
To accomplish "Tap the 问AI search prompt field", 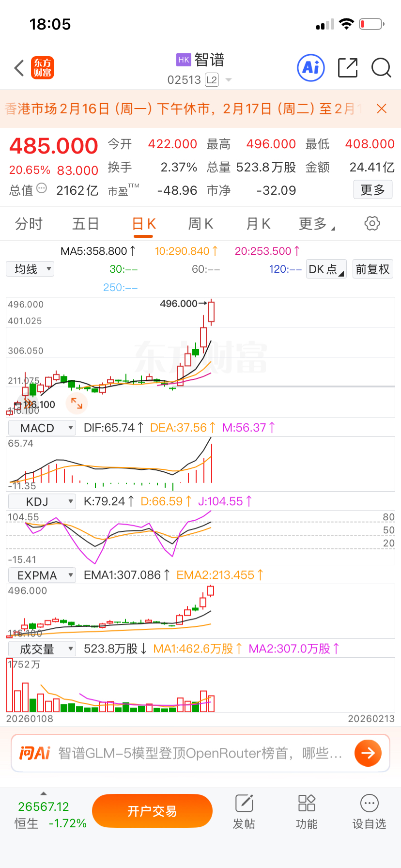I will click(x=200, y=753).
